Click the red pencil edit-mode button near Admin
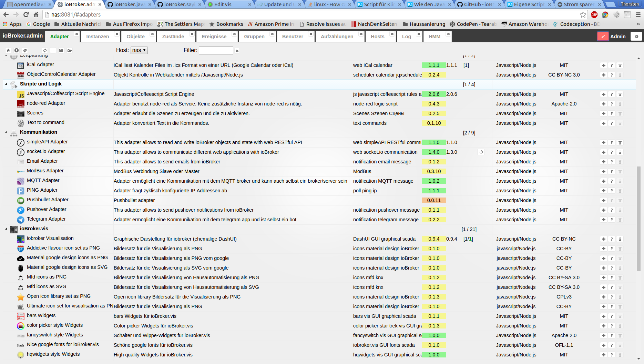 [x=603, y=36]
